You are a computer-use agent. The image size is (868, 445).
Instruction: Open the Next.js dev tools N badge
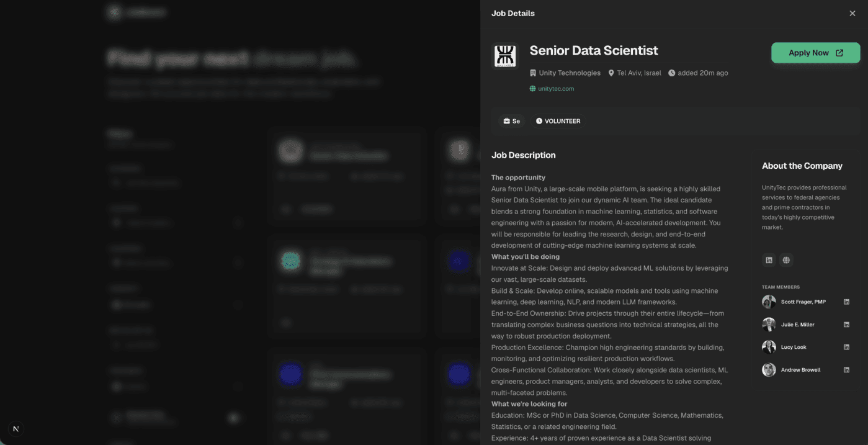(x=16, y=429)
